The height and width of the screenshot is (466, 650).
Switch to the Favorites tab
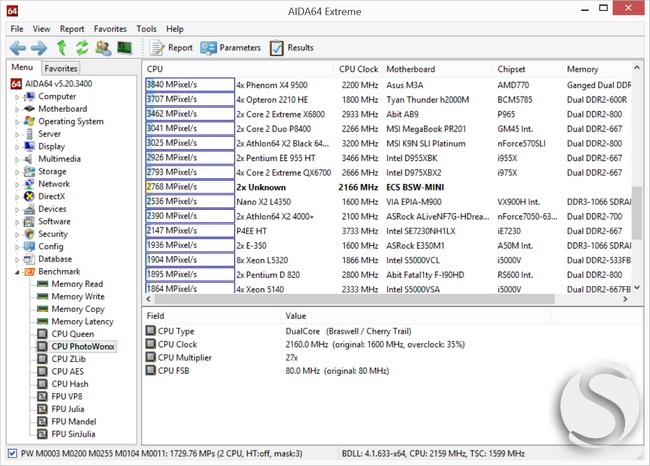[x=61, y=68]
